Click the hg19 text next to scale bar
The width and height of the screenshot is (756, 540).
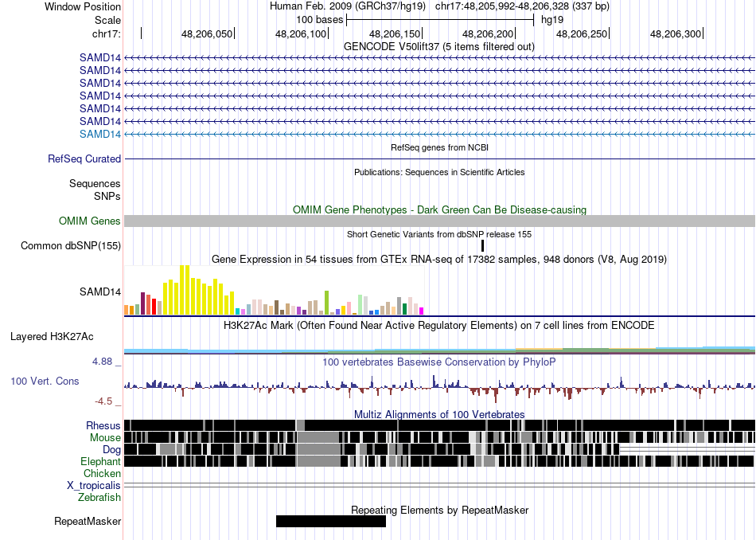tap(552, 20)
